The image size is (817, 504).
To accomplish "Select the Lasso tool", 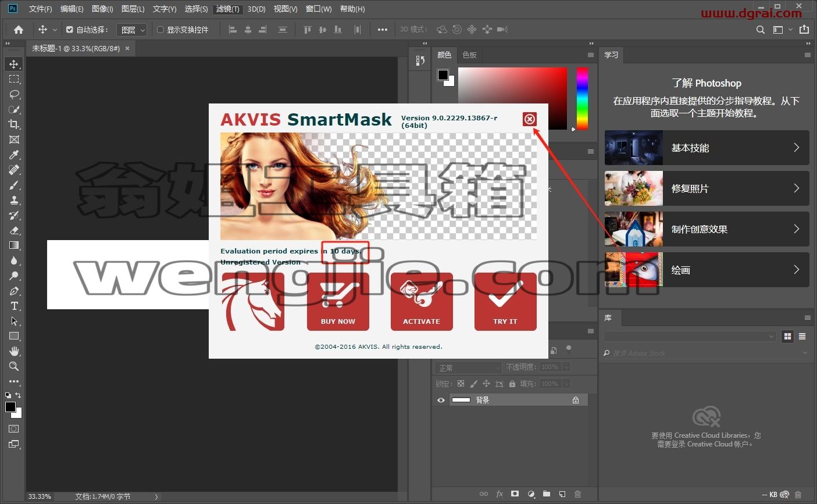I will coord(14,94).
